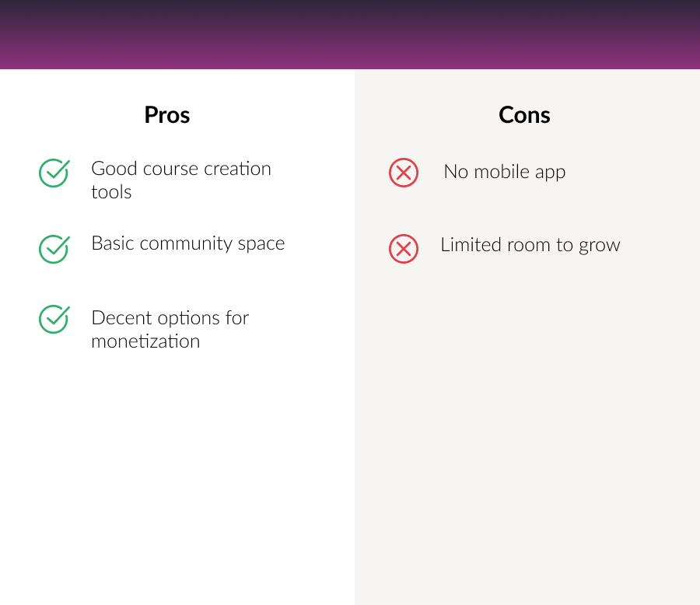The width and height of the screenshot is (700, 605).
Task: Click the green checkmark beside Good course creation
Action: tap(54, 173)
